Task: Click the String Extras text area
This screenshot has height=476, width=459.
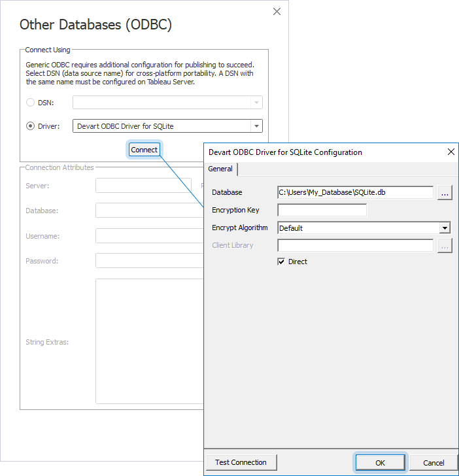Action: pos(150,341)
